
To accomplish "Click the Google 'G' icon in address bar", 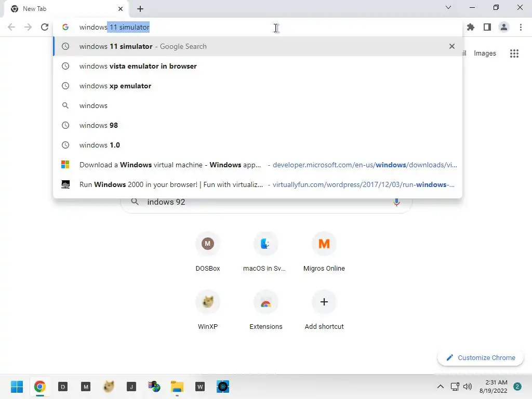I will pyautogui.click(x=65, y=27).
